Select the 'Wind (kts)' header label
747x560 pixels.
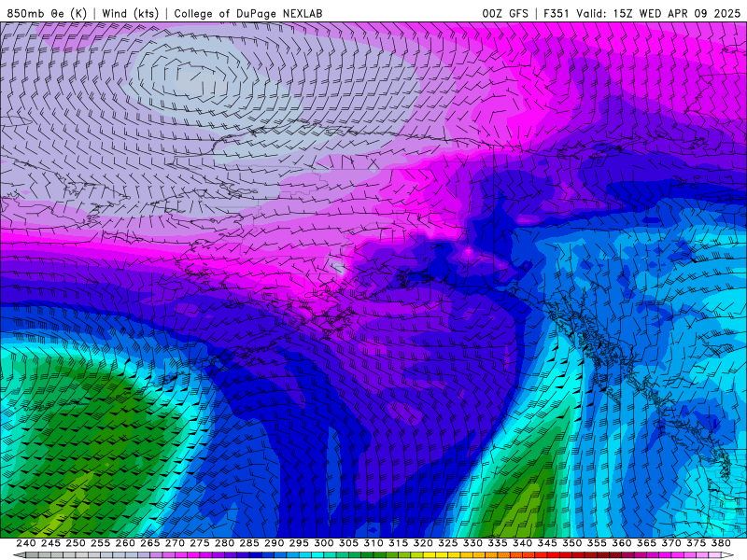coord(130,14)
